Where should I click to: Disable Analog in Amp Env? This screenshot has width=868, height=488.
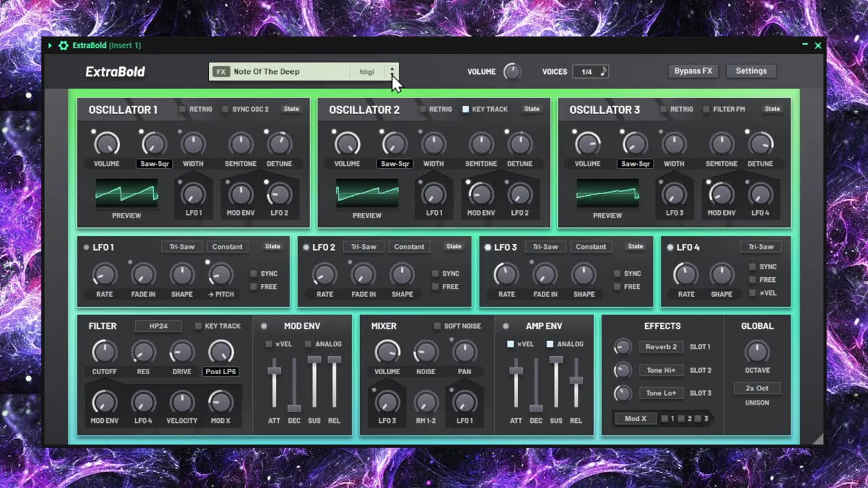tap(550, 344)
